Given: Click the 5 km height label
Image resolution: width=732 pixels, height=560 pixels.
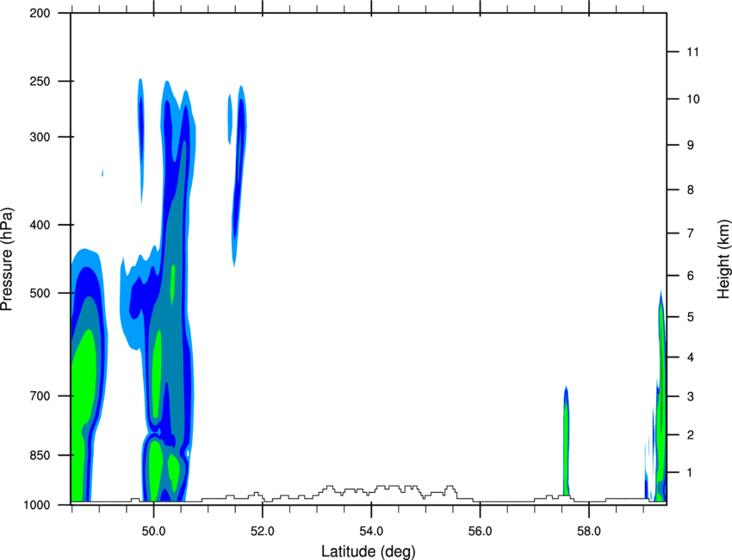Looking at the screenshot, I should point(691,317).
